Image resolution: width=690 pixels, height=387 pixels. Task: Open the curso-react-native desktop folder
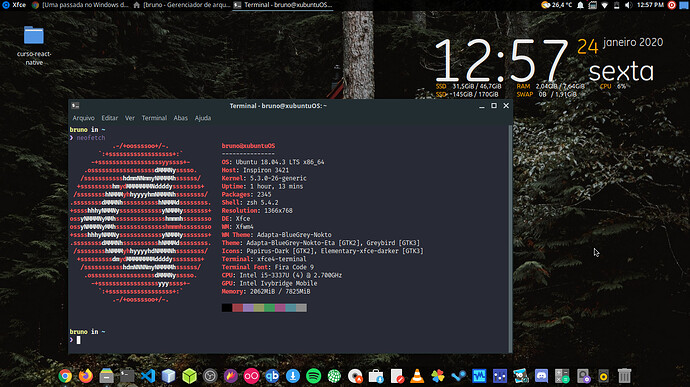pos(34,45)
